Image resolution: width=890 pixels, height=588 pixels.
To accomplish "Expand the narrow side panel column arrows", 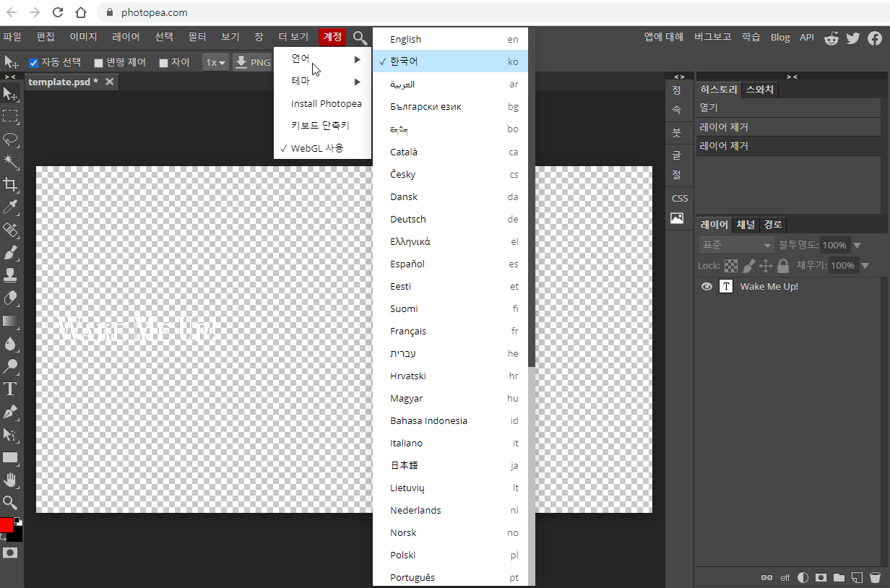I will click(679, 76).
